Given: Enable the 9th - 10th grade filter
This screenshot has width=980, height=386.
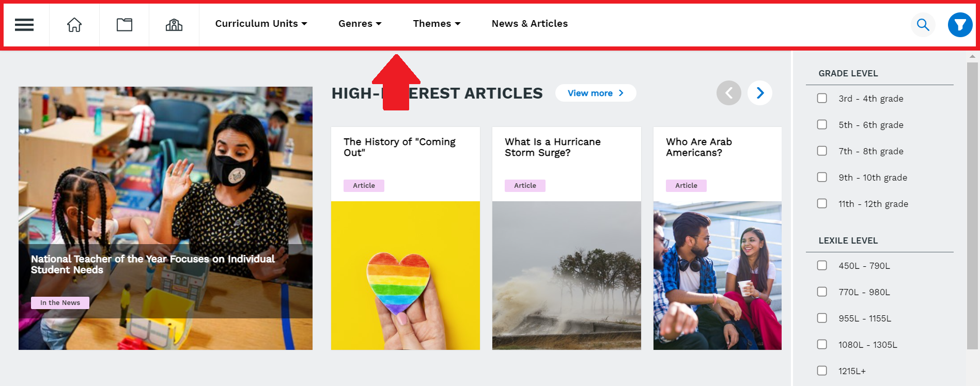Looking at the screenshot, I should [822, 177].
